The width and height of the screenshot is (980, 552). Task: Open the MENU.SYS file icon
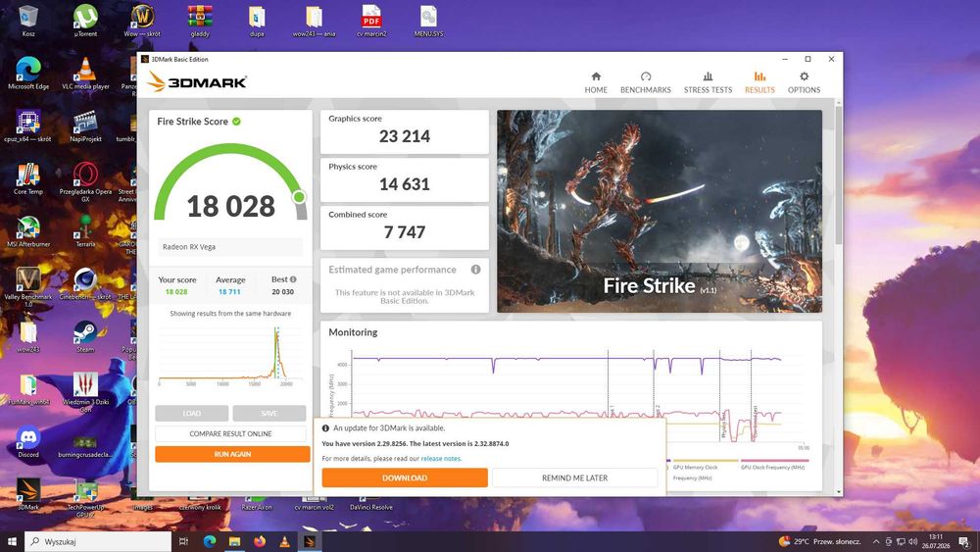point(429,20)
